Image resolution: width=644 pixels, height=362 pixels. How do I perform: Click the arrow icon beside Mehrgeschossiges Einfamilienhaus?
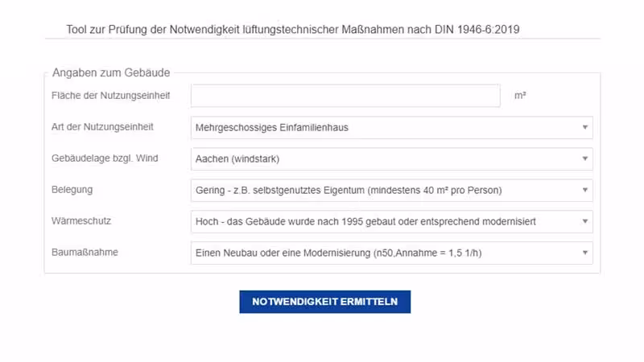click(585, 127)
